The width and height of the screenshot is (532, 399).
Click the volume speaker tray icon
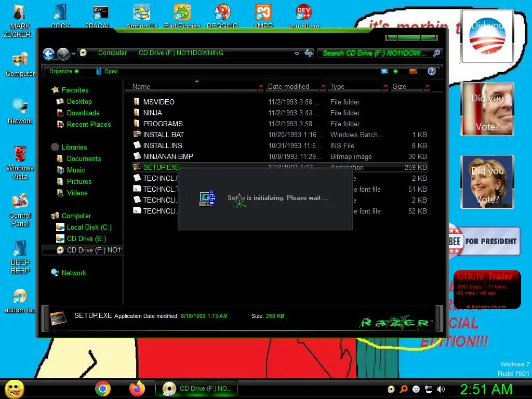point(441,389)
